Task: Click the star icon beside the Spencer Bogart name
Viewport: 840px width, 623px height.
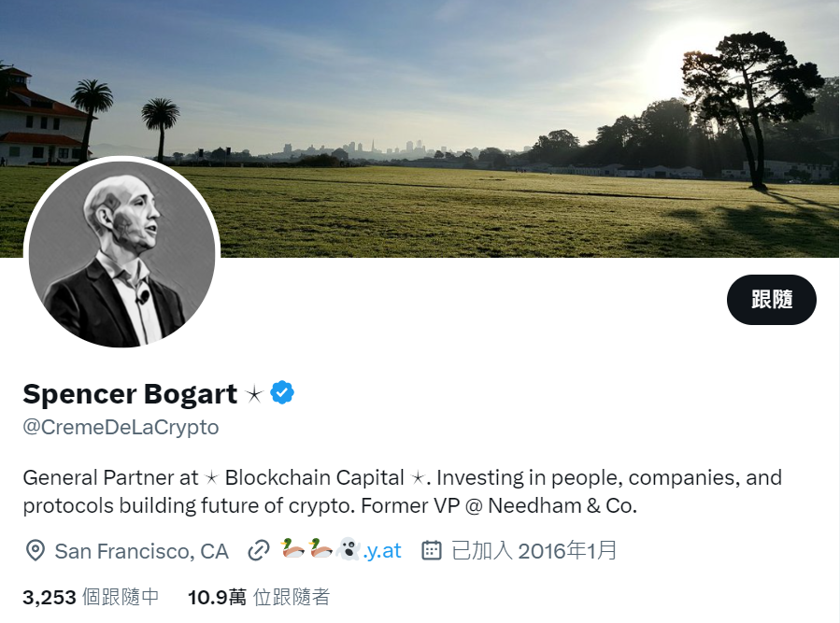Action: (254, 394)
